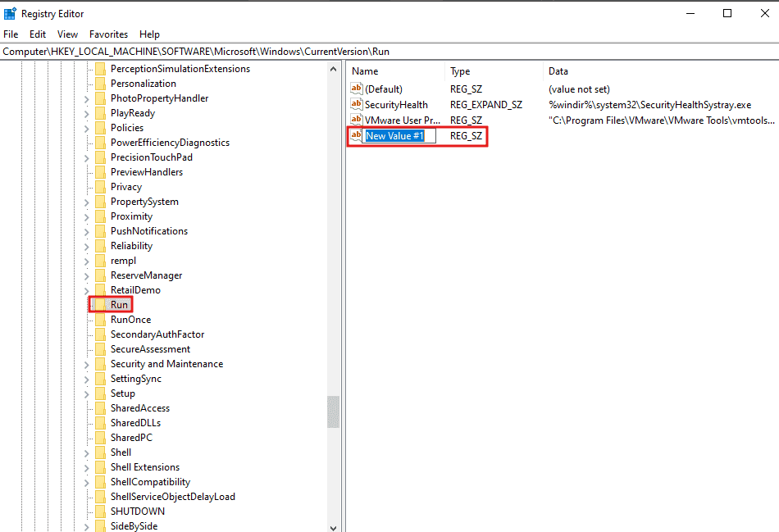The height and width of the screenshot is (532, 779).
Task: Select the SecurityHealth value name
Action: 396,104
